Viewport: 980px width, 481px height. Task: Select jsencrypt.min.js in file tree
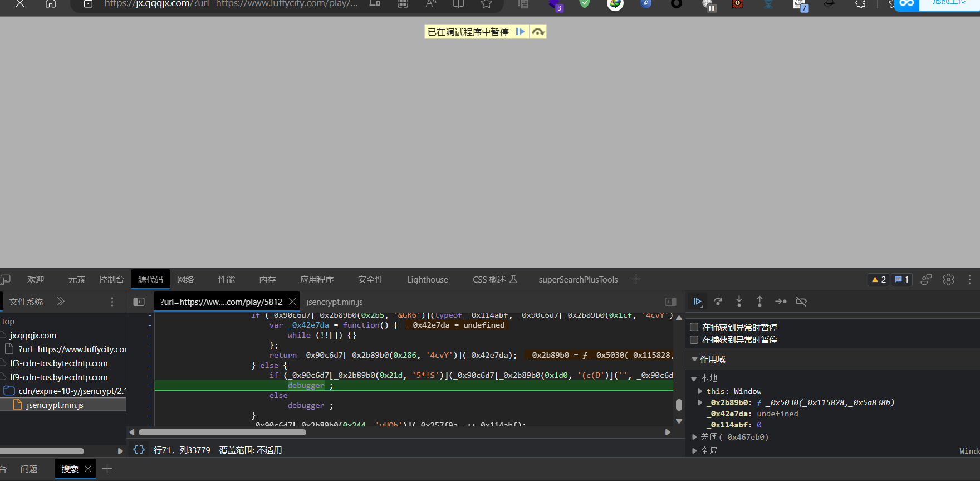(55, 405)
